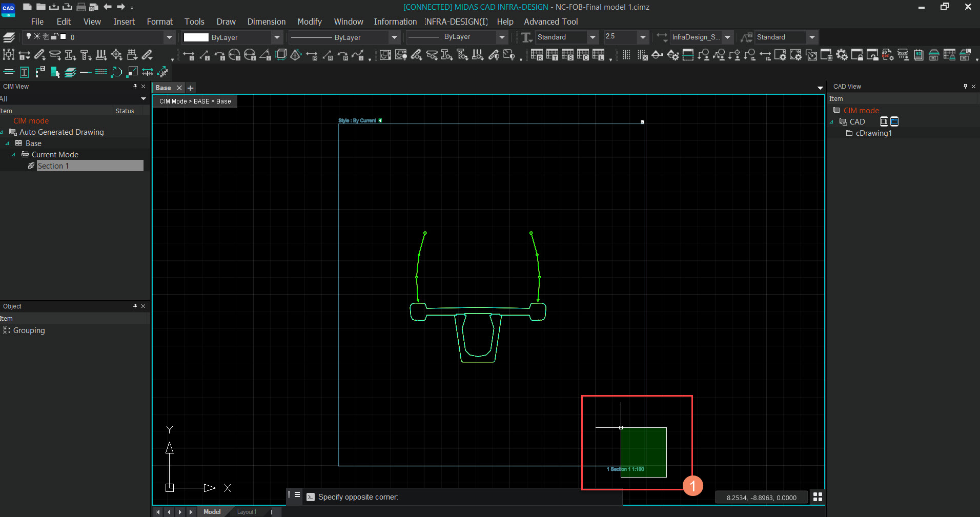Open the layer 0 dropdown arrow

pyautogui.click(x=169, y=37)
